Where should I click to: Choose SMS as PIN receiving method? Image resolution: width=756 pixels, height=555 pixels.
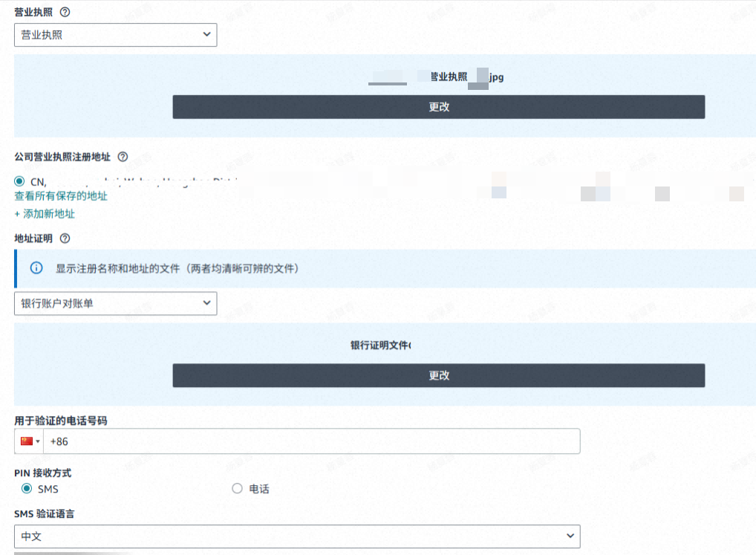point(27,489)
